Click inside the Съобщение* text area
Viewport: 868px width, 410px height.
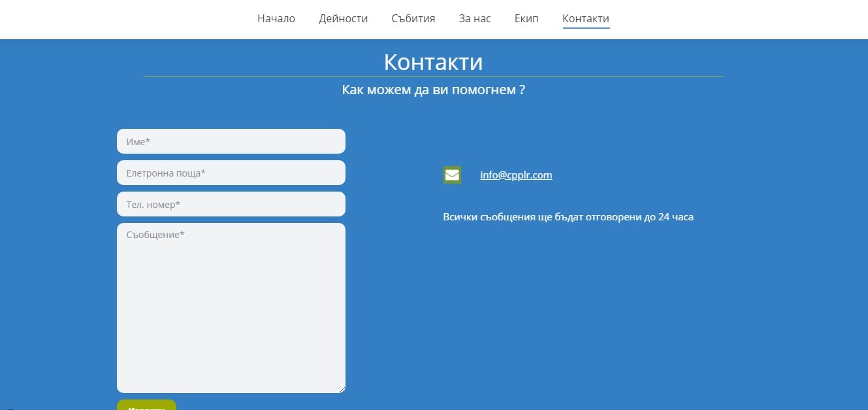[231, 308]
